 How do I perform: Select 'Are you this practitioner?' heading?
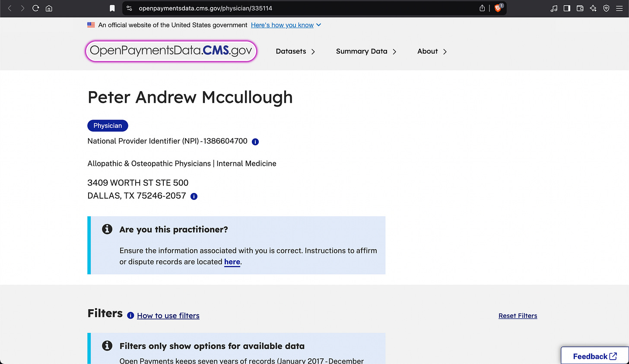point(174,229)
